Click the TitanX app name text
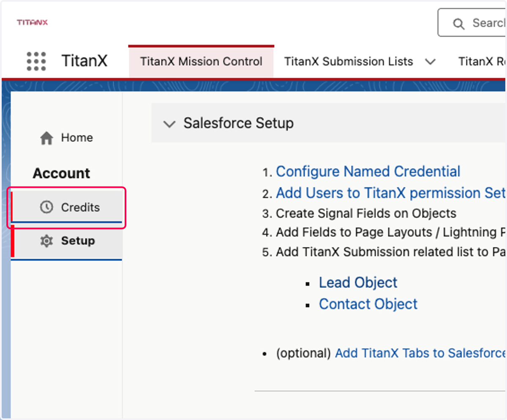 (84, 61)
